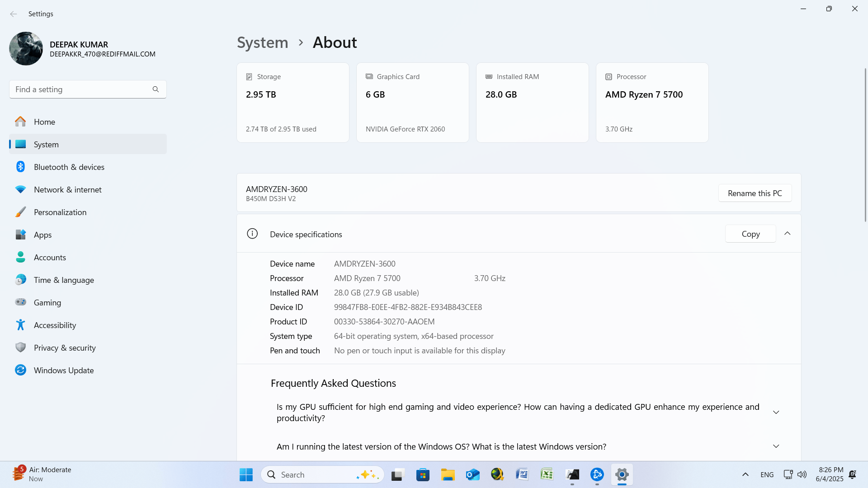Copy device specifications

click(750, 234)
